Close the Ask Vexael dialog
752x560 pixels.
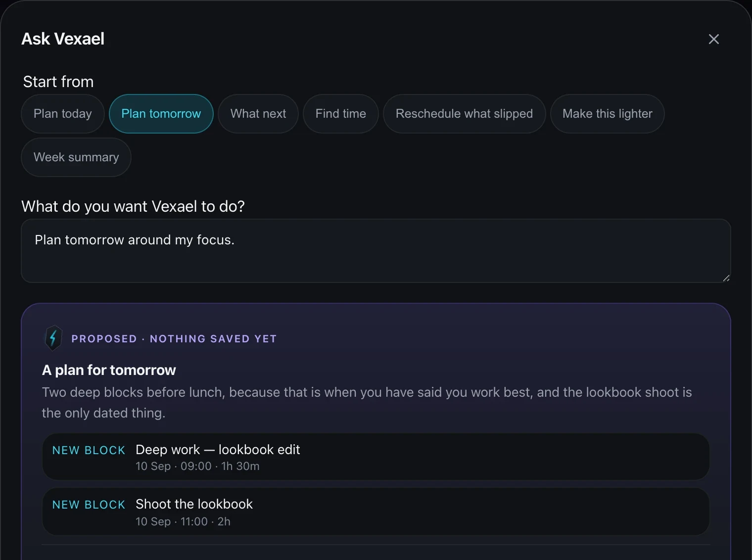point(713,39)
